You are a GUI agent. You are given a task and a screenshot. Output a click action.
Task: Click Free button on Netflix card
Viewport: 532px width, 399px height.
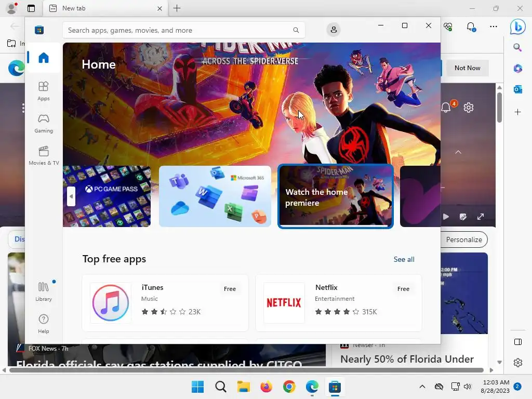pyautogui.click(x=403, y=289)
